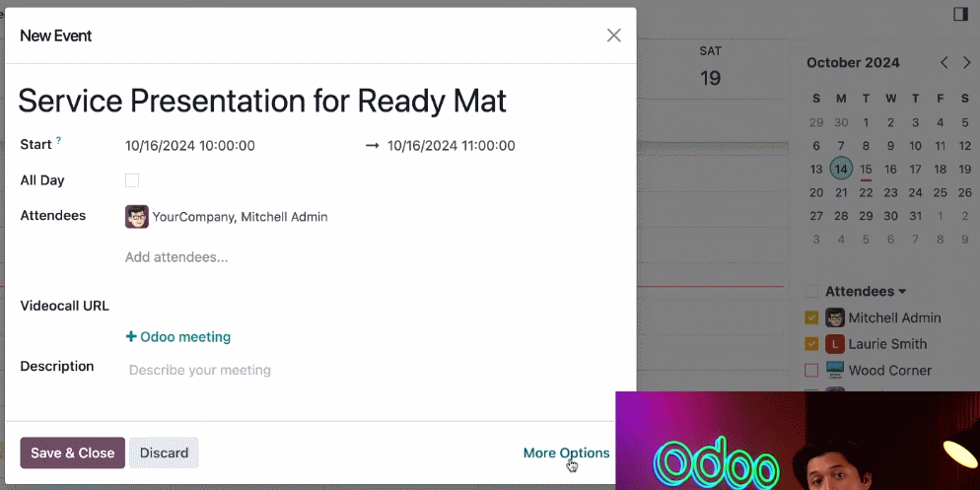Open the end datetime 10/16/2024 11:00:00
The width and height of the screenshot is (980, 490).
[x=452, y=146]
